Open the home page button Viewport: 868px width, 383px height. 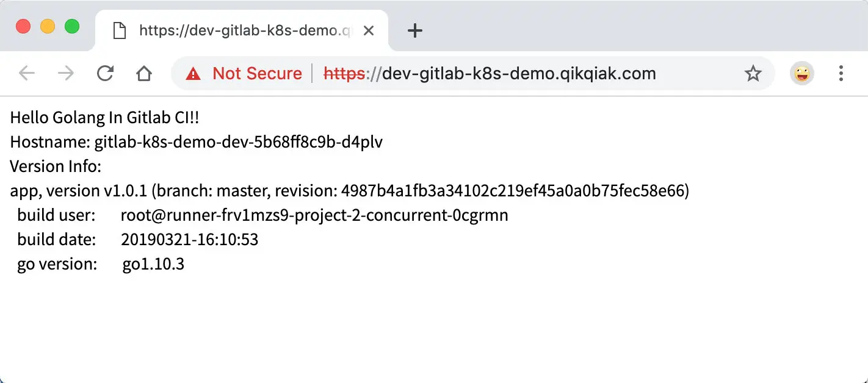143,74
